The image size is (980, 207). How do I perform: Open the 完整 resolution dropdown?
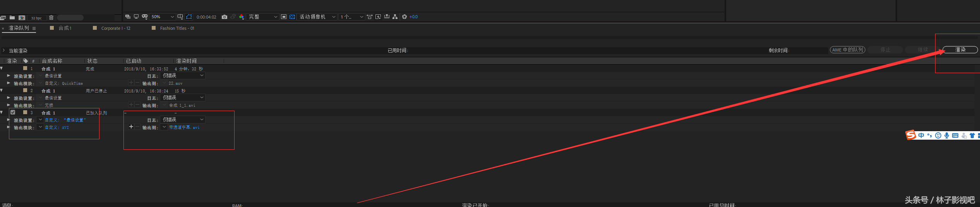click(x=263, y=17)
